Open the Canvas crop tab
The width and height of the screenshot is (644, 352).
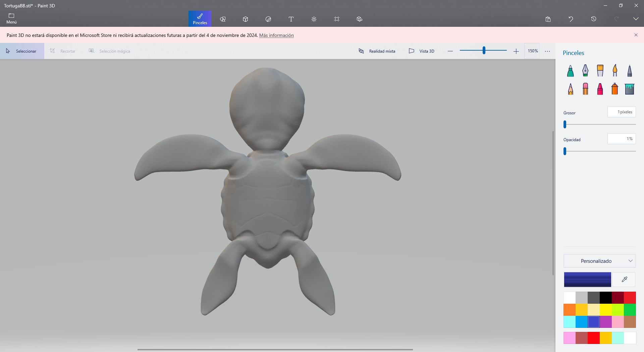point(337,19)
